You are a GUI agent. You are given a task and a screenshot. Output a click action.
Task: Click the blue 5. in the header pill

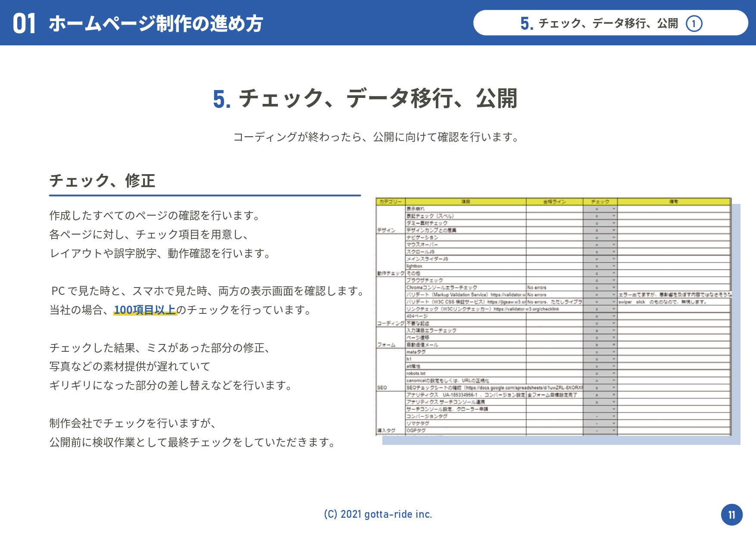(526, 24)
